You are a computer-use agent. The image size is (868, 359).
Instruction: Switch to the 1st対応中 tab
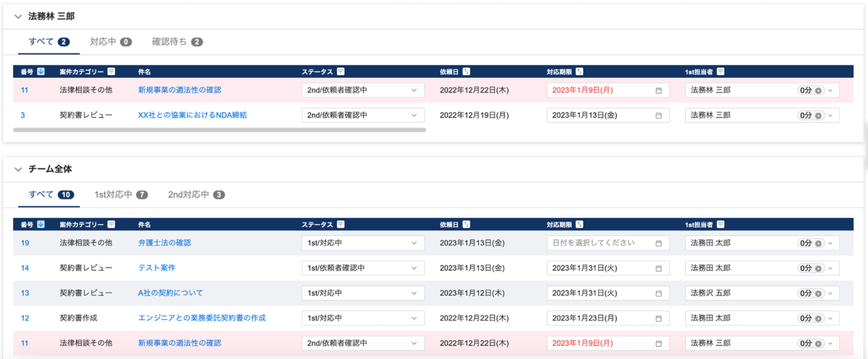pos(121,194)
